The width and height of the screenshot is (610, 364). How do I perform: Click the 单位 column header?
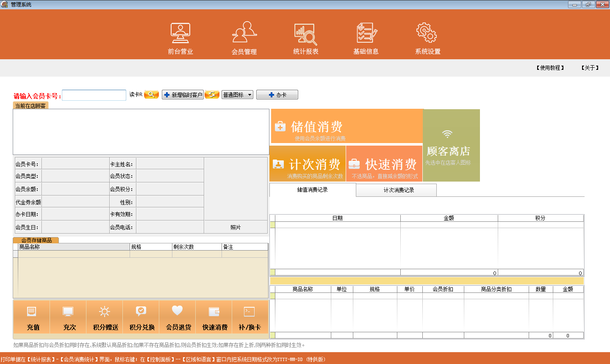[342, 289]
